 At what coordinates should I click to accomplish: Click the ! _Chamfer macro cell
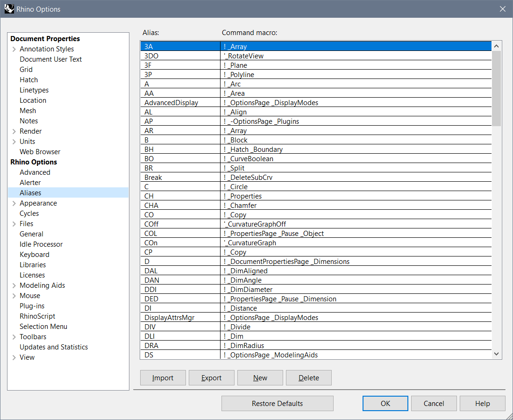click(356, 206)
